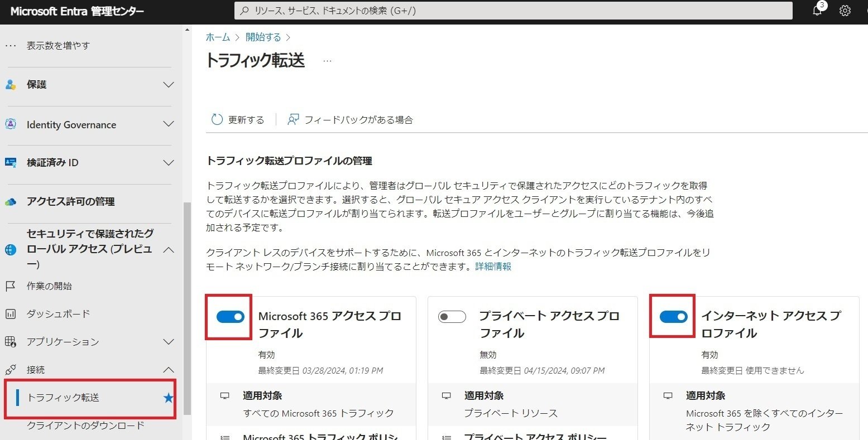
Task: Click the Microsoft Entra 管理センター title
Action: coord(77,12)
